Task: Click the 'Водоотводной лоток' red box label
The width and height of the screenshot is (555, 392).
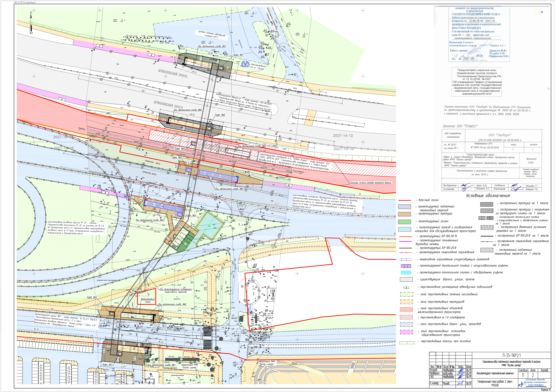Action: point(148,300)
